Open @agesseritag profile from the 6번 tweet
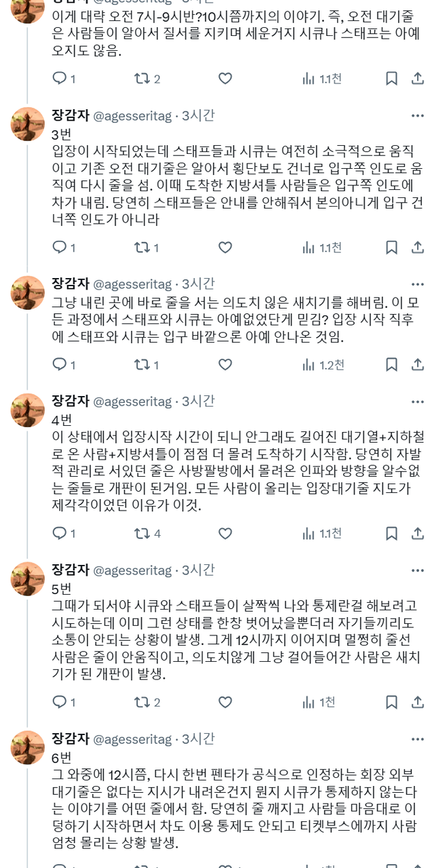434x868 pixels. pyautogui.click(x=132, y=738)
